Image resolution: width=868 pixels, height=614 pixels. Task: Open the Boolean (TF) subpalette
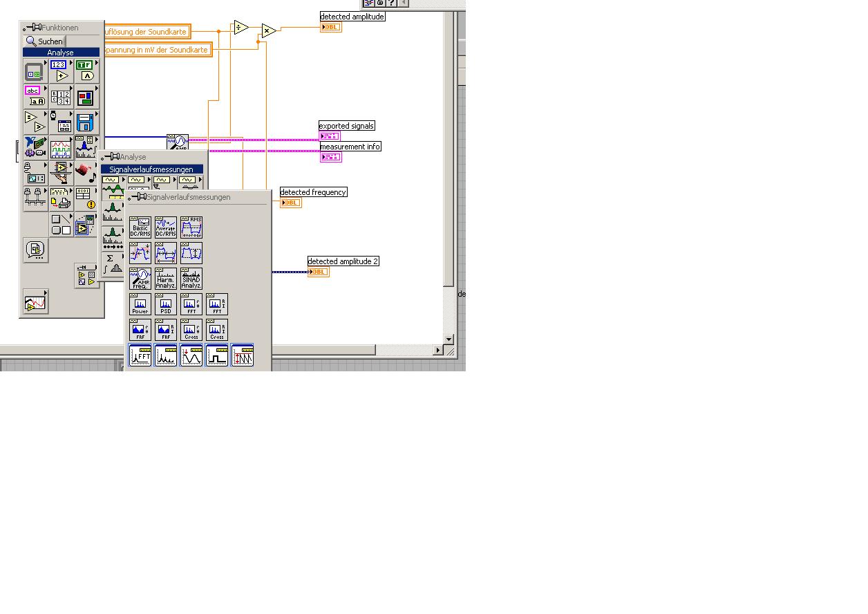point(86,71)
